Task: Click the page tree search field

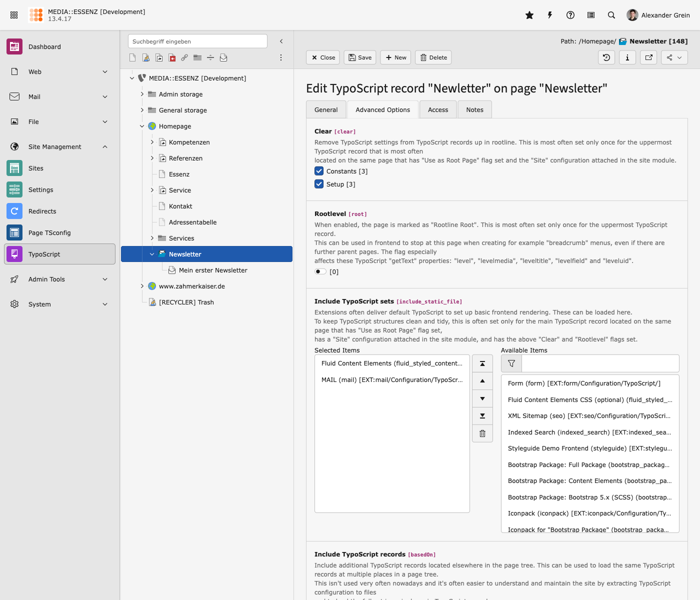Action: pos(197,41)
